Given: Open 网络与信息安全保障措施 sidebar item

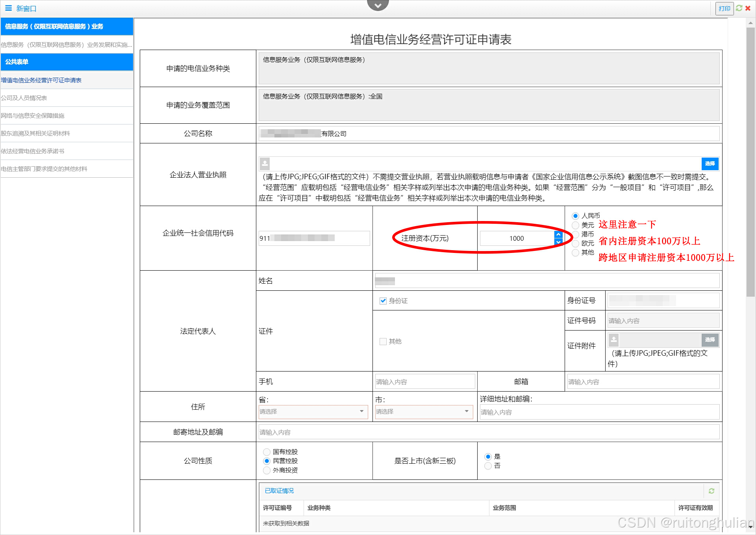Looking at the screenshot, I should pos(32,115).
